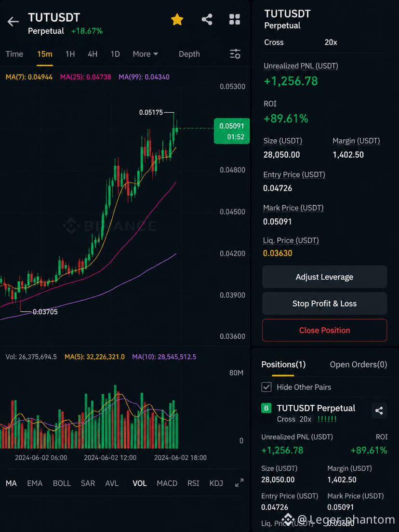
Task: Open the Open Orders(0) tab
Action: point(359,364)
